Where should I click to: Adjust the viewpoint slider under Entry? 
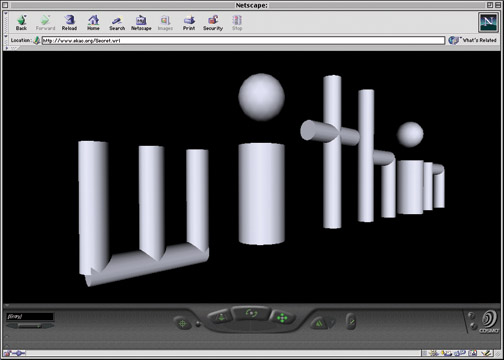click(30, 326)
